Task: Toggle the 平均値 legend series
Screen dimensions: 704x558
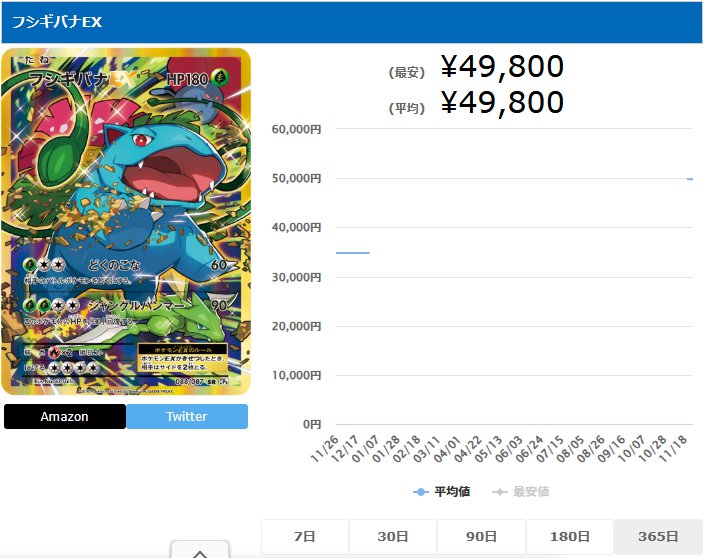Action: pyautogui.click(x=441, y=492)
